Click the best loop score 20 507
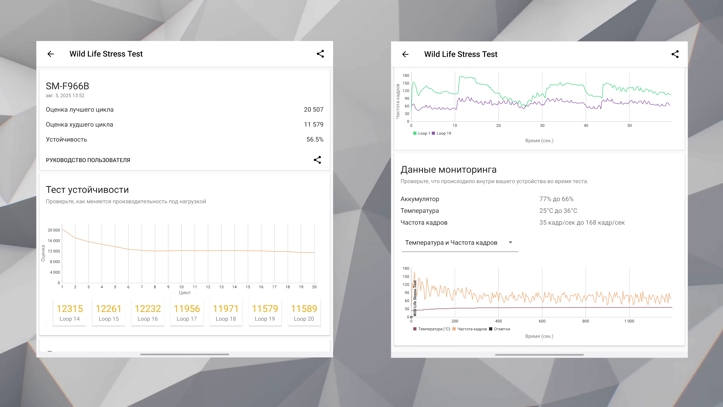723x407 pixels. point(314,110)
